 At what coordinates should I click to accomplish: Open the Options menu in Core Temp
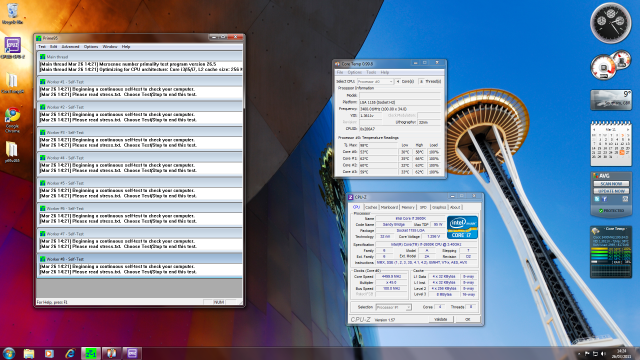354,72
